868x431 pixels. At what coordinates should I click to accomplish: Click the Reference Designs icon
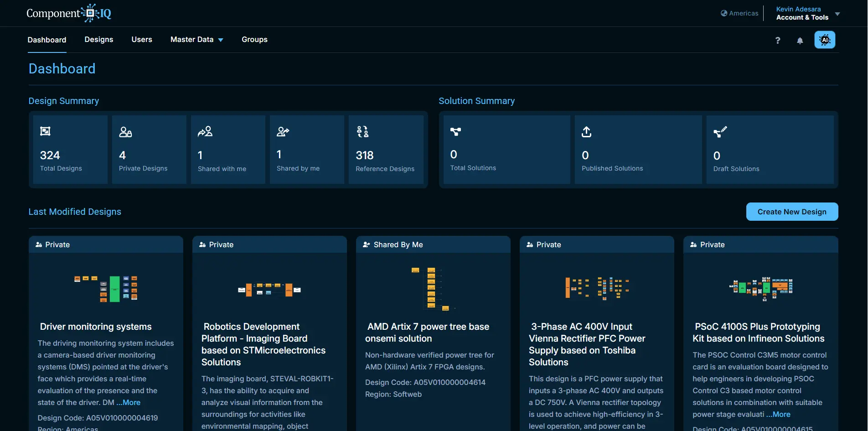tap(362, 132)
